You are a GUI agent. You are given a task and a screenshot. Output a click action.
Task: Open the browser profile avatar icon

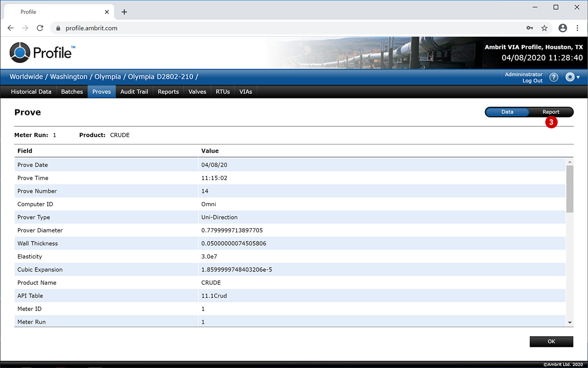(x=563, y=28)
